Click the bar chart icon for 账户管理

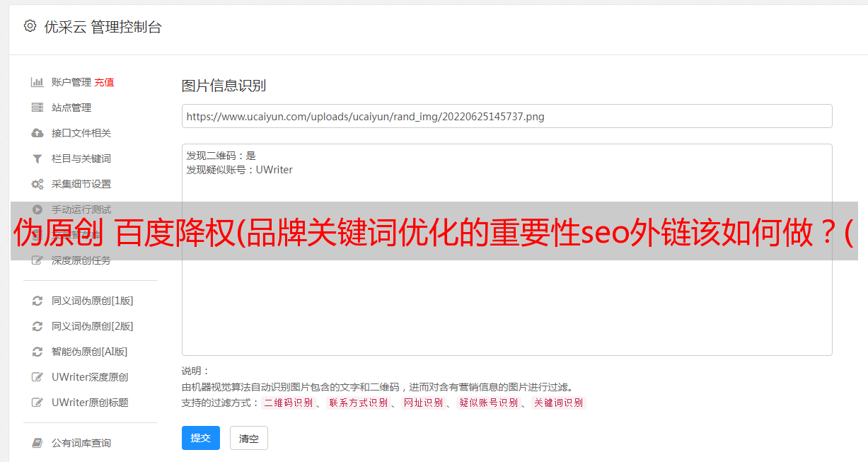[x=37, y=82]
